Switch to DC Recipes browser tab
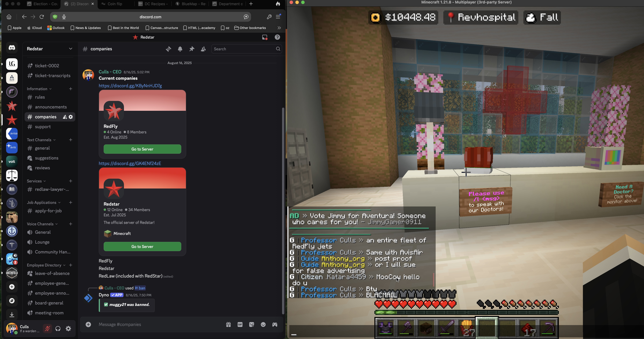644x339 pixels. [153, 4]
